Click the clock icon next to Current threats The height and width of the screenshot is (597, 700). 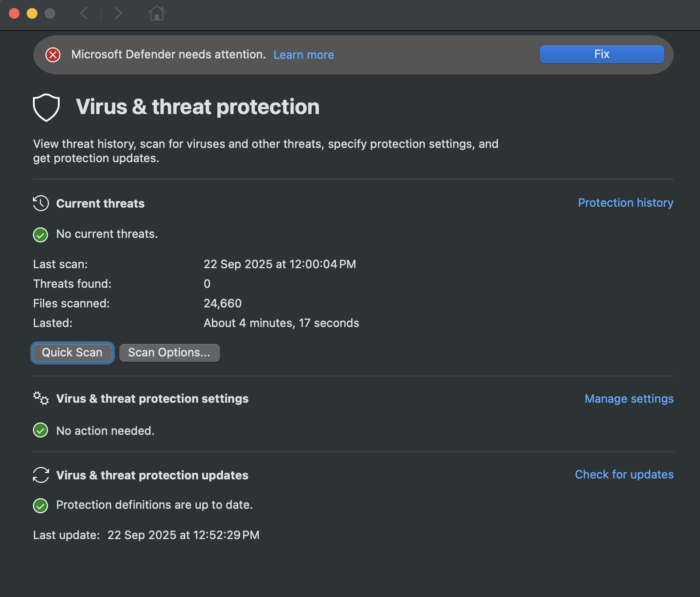point(40,203)
